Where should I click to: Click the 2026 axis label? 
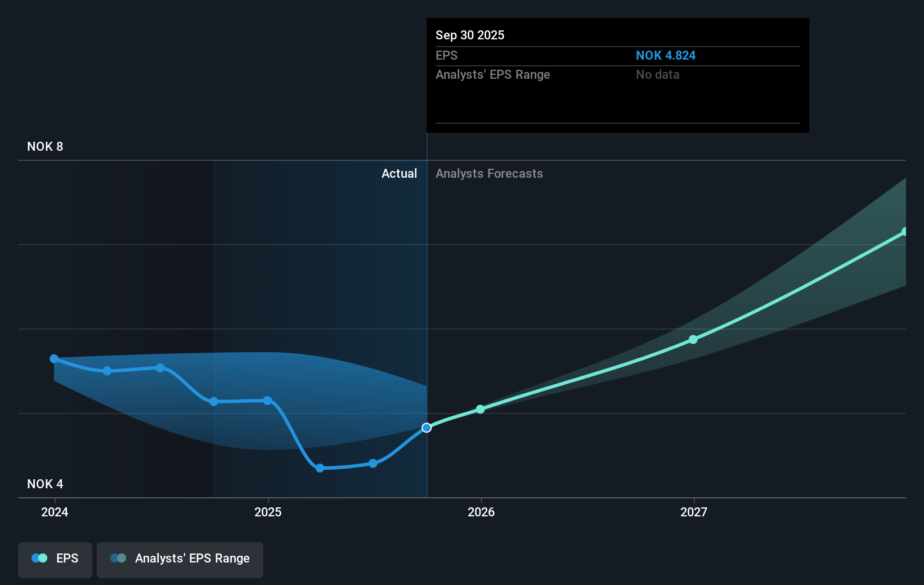tap(480, 512)
